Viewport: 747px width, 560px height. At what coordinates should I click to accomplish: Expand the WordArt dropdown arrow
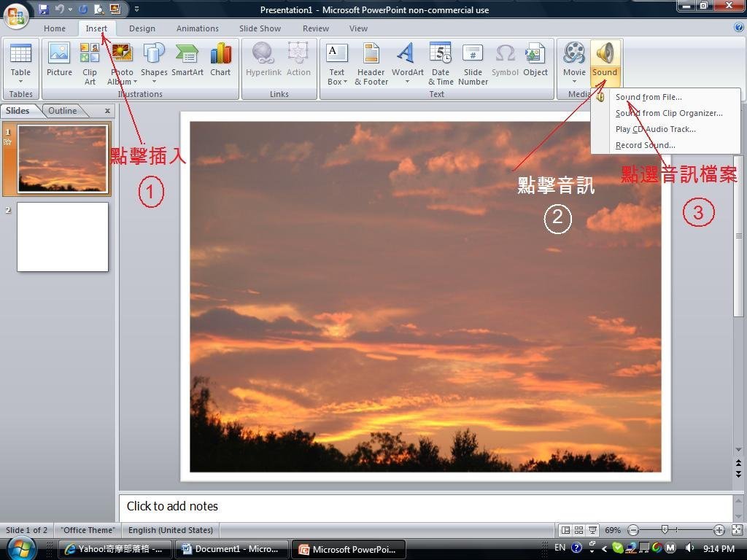407,82
